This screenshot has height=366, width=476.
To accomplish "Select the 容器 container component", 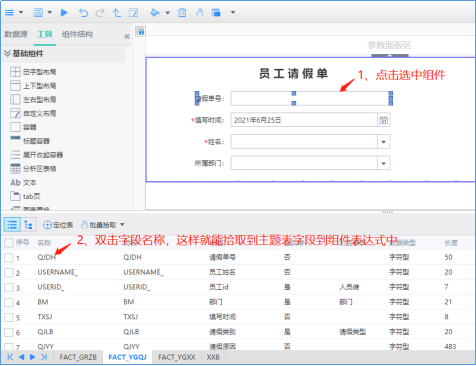I will (23, 127).
